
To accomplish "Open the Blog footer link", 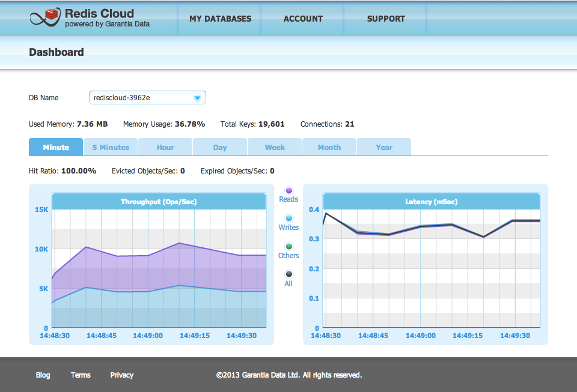I will [x=43, y=375].
